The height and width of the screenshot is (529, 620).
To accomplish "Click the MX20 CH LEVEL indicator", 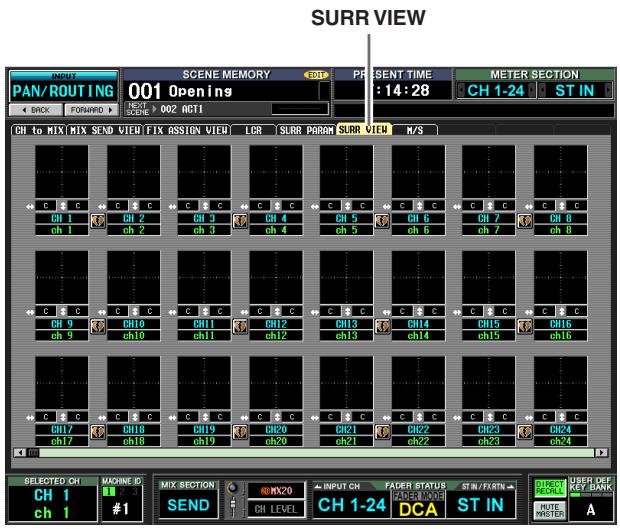I will 276,500.
